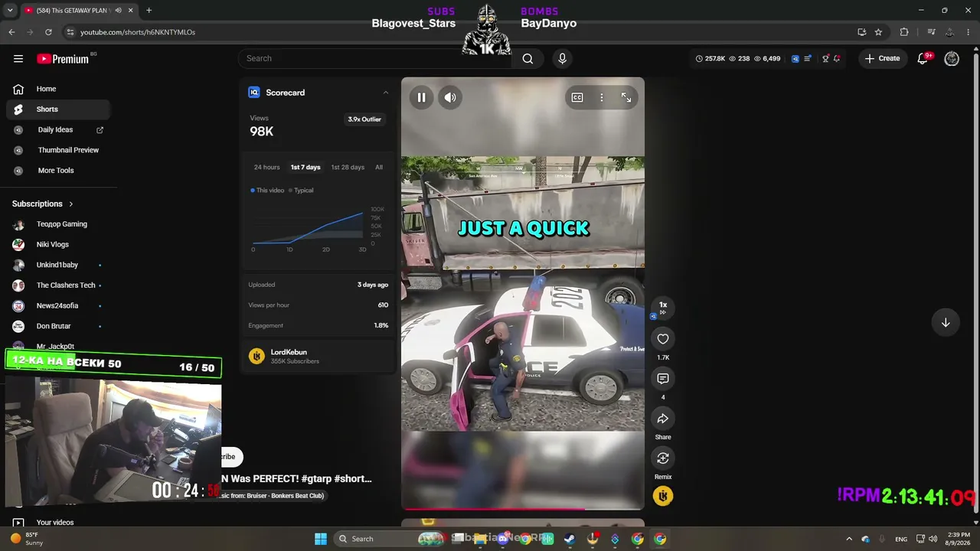Go back in the browser
This screenshot has width=980, height=551.
(11, 32)
